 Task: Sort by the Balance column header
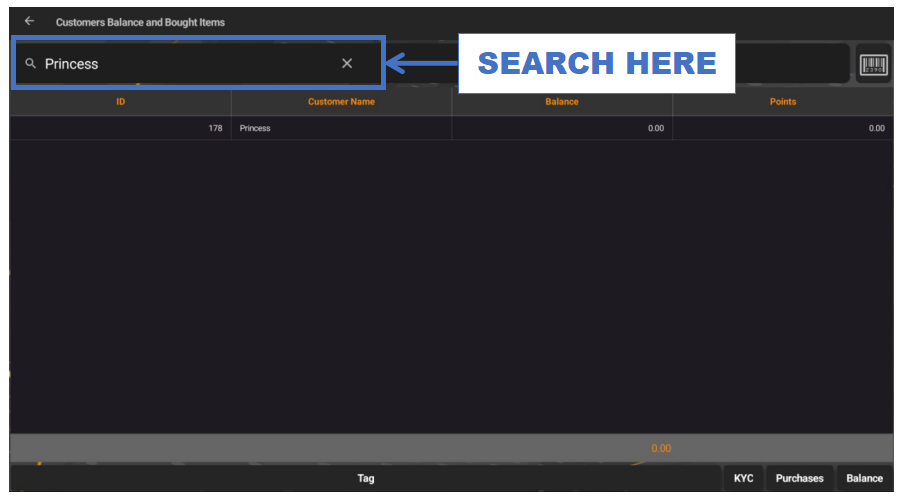click(562, 102)
